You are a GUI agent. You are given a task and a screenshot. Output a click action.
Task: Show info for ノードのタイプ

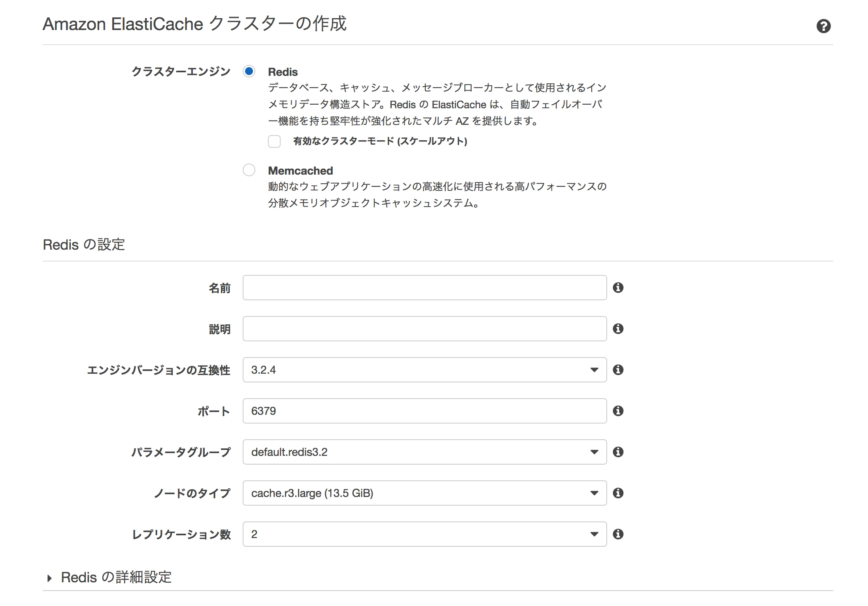pos(618,493)
